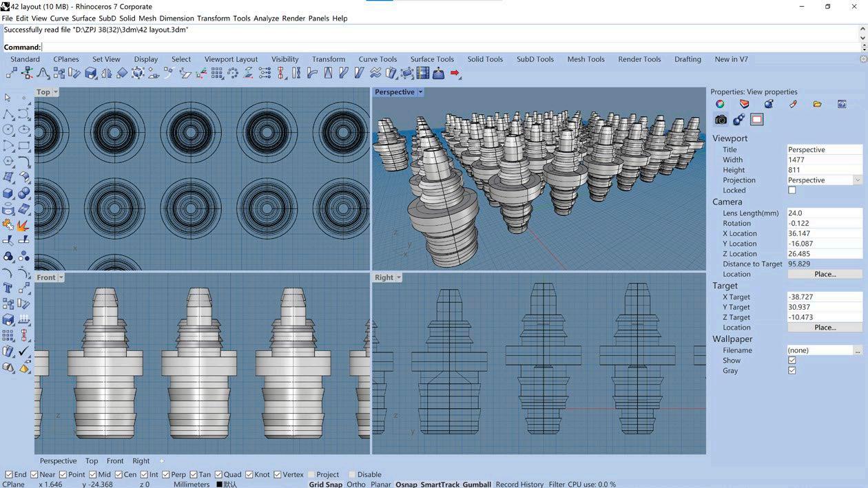This screenshot has height=488, width=868.
Task: Click the Camera Location Place button
Action: click(825, 274)
